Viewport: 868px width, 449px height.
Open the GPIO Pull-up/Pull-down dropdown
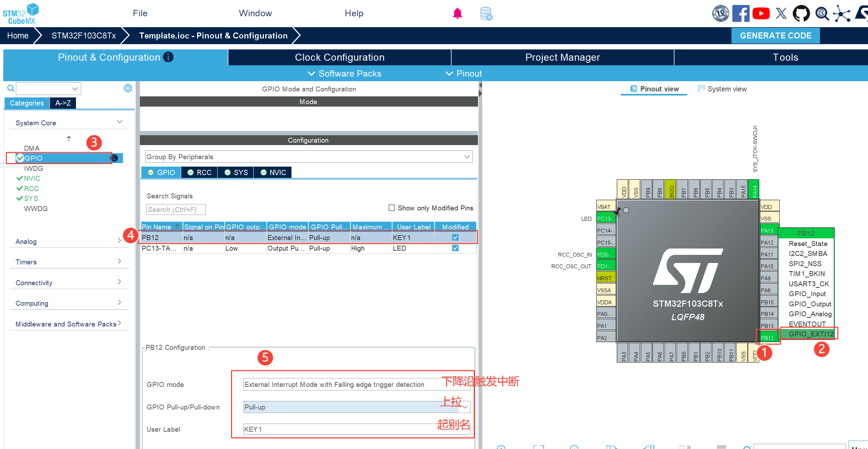pyautogui.click(x=357, y=407)
